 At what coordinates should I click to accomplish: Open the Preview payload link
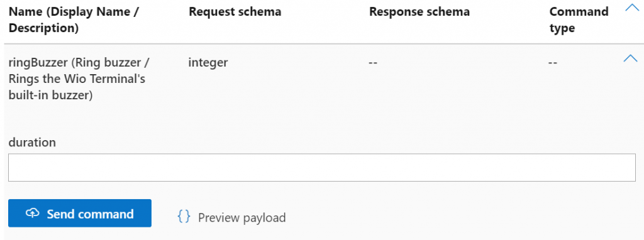(x=241, y=217)
